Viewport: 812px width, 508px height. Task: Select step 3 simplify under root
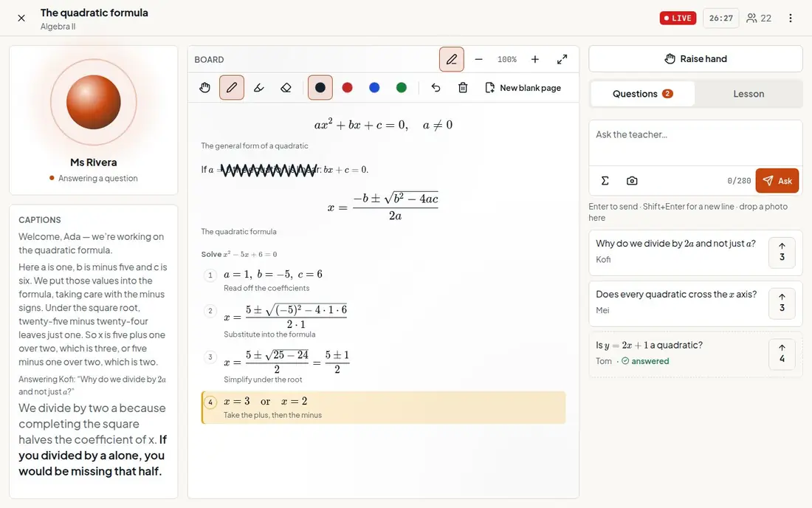383,366
